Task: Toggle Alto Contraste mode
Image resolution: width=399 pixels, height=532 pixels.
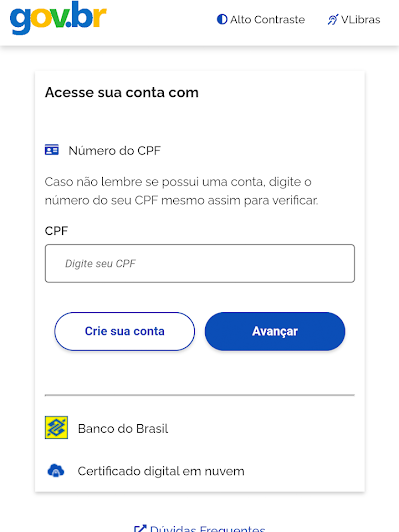Action: (261, 19)
